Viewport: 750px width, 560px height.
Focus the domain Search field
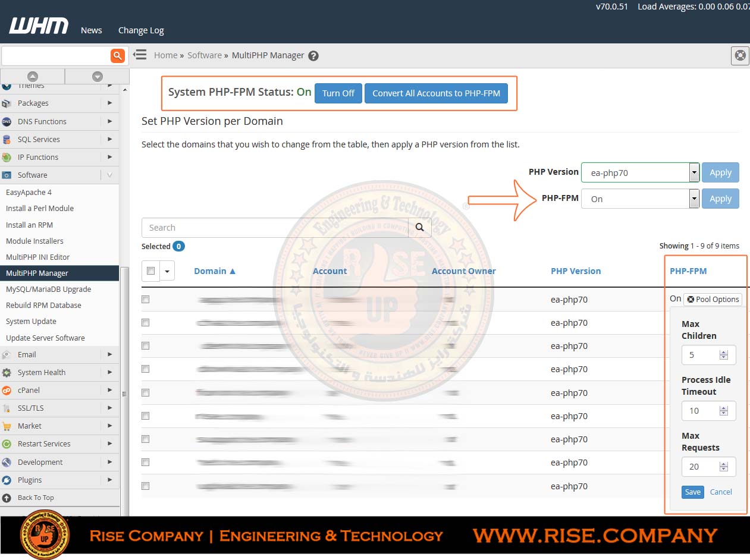point(275,227)
